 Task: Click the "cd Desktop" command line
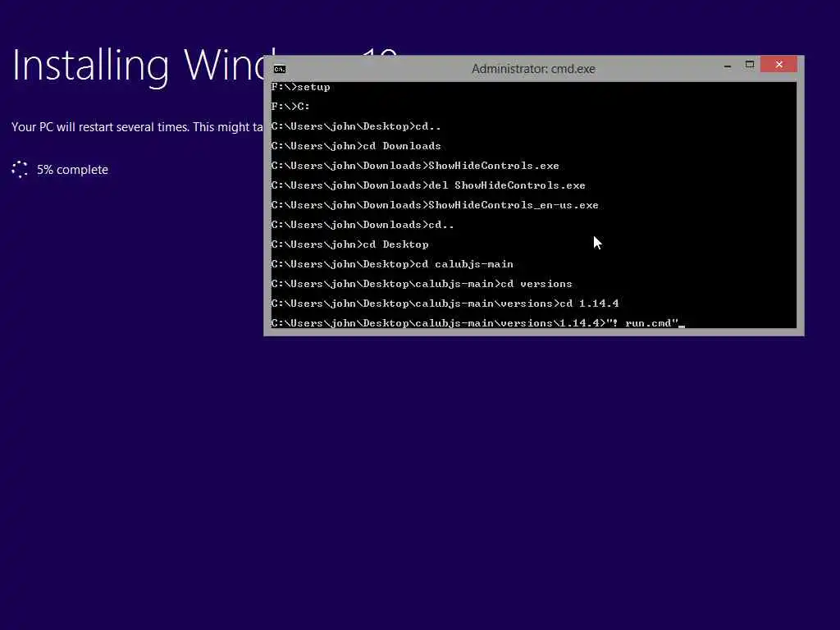349,244
